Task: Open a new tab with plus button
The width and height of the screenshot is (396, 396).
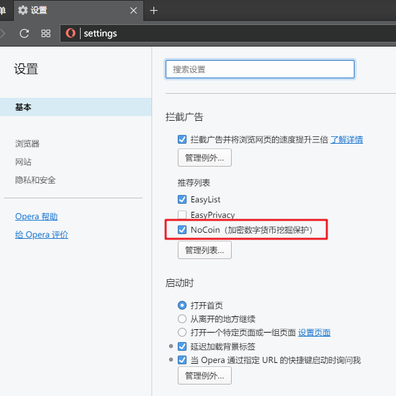Action: coord(154,11)
